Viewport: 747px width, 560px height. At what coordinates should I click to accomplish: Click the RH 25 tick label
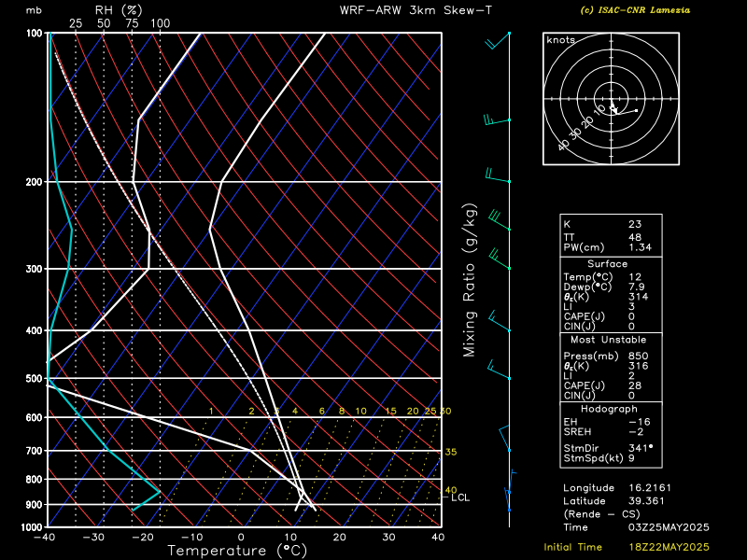tap(76, 23)
